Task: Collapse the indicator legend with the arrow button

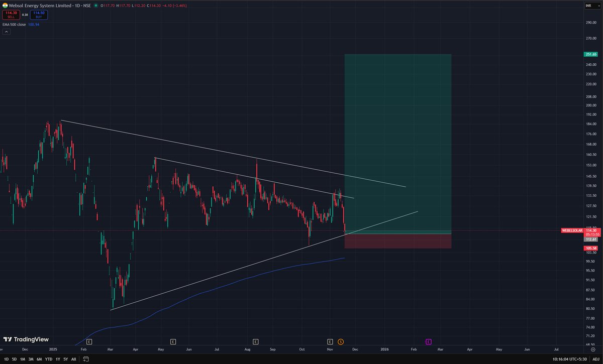Action: (7, 32)
